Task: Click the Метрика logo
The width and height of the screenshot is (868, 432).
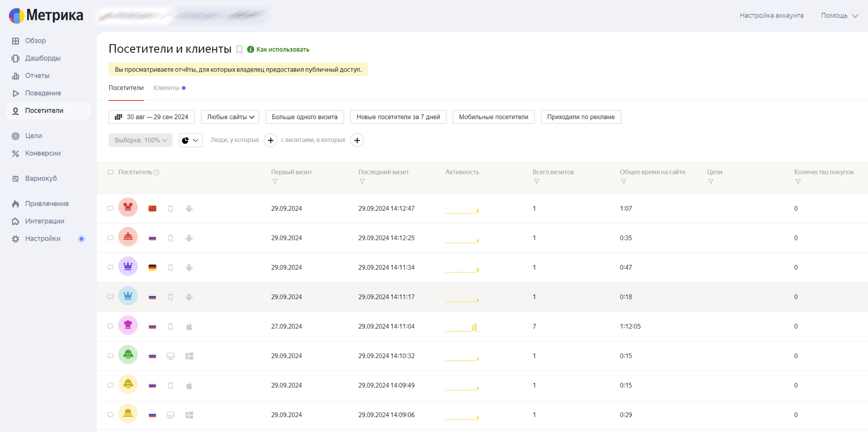Action: pyautogui.click(x=46, y=15)
